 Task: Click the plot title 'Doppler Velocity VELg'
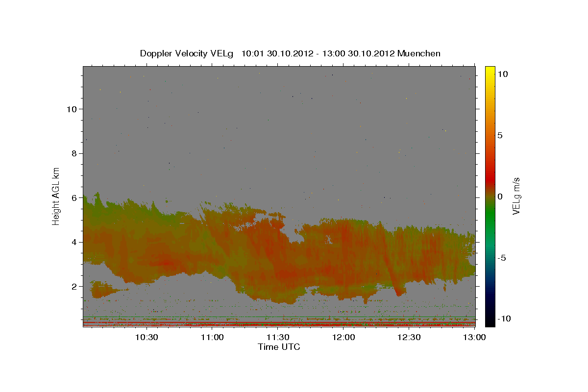[x=187, y=53]
